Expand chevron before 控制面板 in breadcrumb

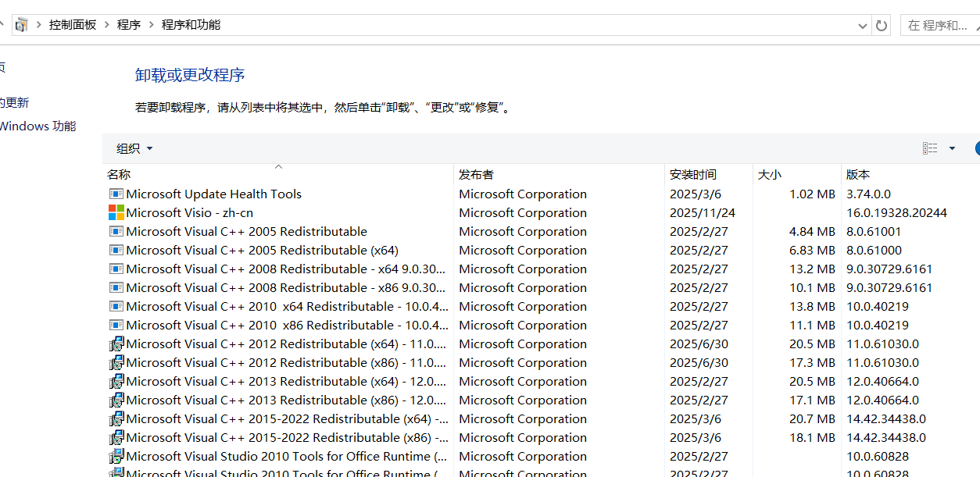point(39,25)
